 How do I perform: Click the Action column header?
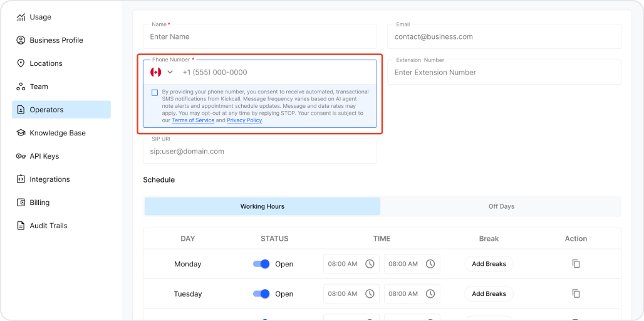click(576, 238)
